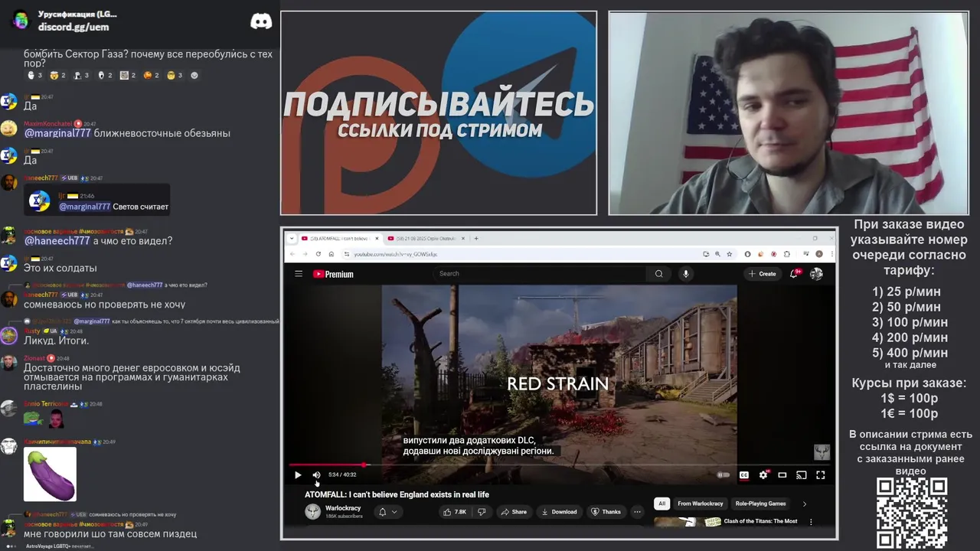
Task: Go back in the browser
Action: 292,254
